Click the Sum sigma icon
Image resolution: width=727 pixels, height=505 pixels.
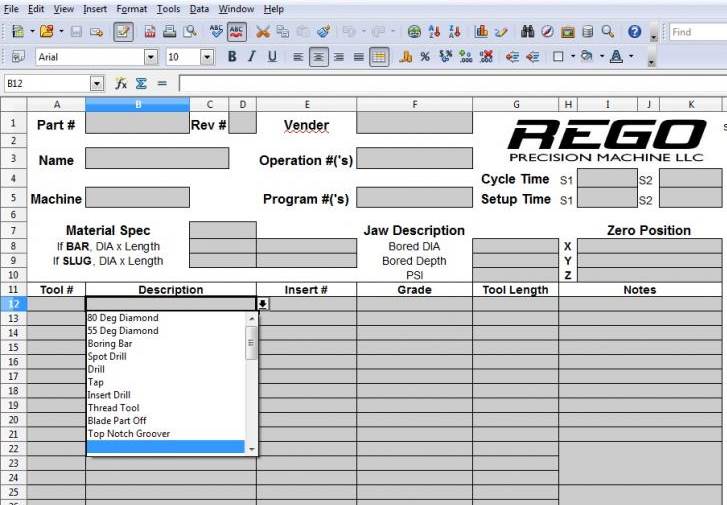(141, 83)
